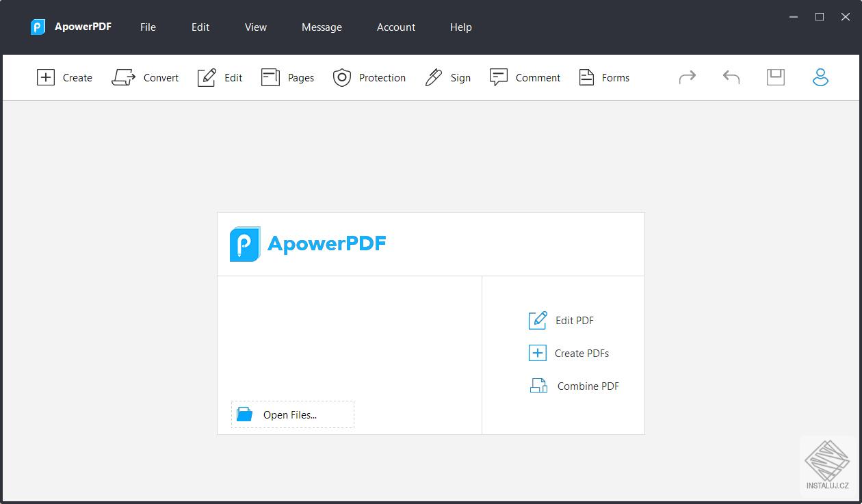Open the View menu
Viewport: 862px width, 504px height.
[x=256, y=27]
